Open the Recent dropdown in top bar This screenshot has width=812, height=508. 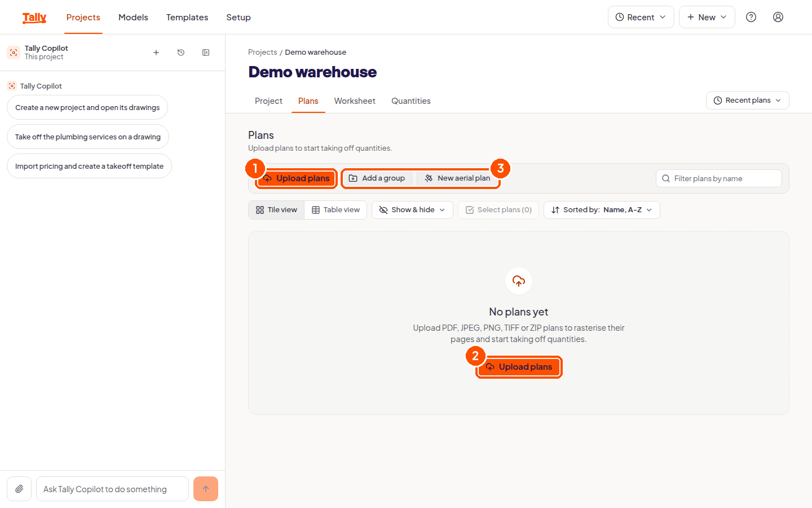641,17
